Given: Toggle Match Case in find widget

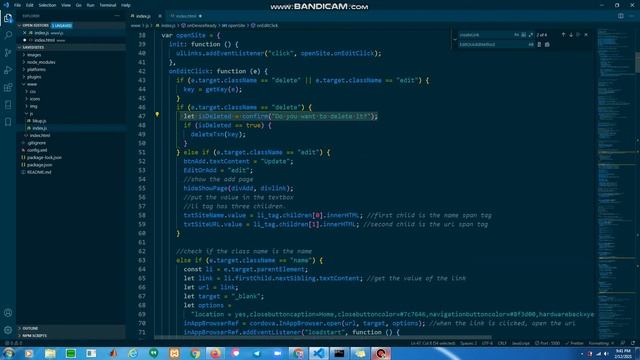Looking at the screenshot, I should click(x=516, y=35).
